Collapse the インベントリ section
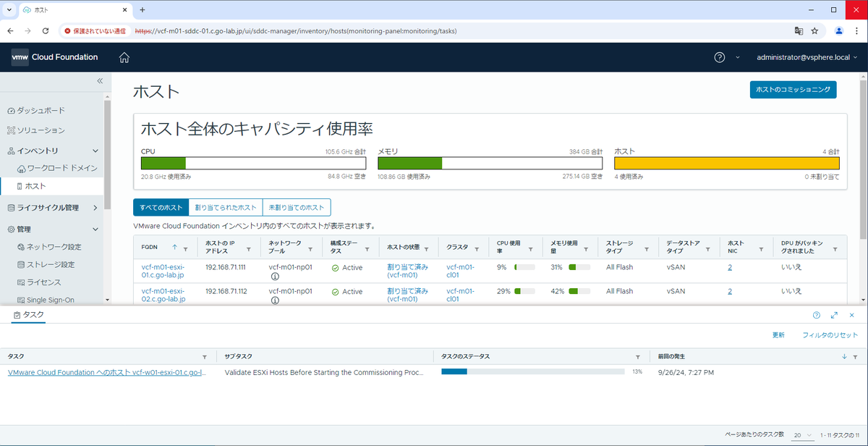868x446 pixels. (x=95, y=151)
